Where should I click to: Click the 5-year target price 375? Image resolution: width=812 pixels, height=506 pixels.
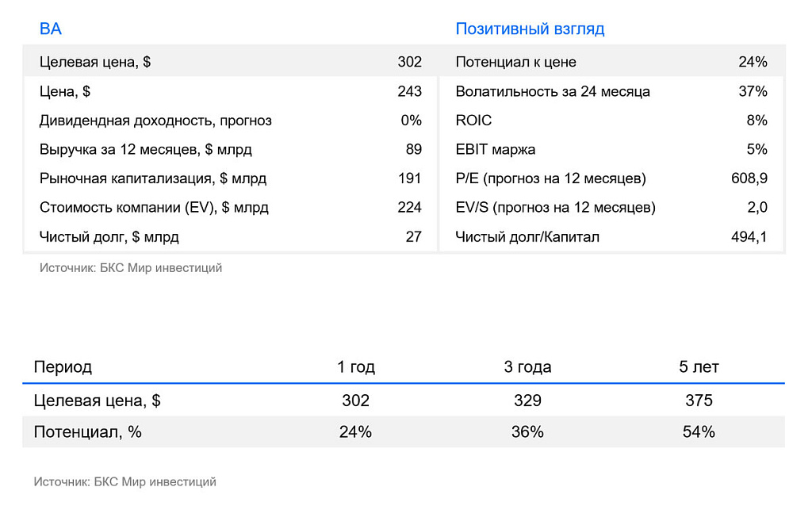coord(699,401)
